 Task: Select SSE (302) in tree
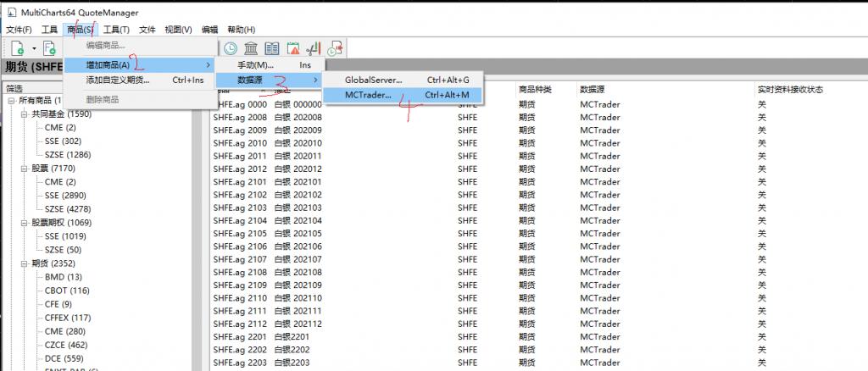tap(63, 141)
